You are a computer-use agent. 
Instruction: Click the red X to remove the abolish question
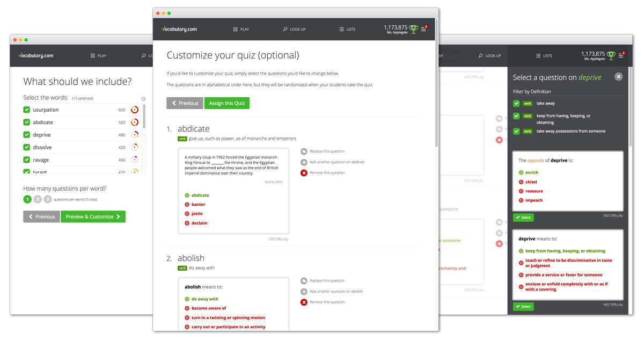(x=304, y=302)
